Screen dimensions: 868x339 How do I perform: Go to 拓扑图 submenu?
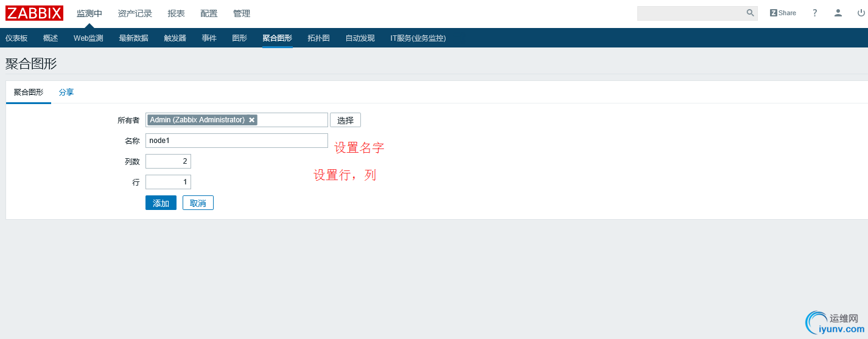click(x=319, y=38)
